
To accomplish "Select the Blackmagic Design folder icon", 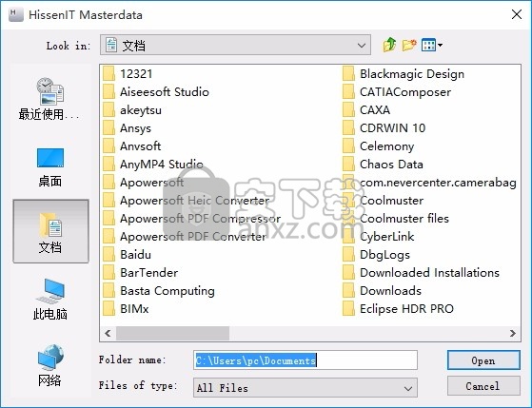I will (348, 73).
